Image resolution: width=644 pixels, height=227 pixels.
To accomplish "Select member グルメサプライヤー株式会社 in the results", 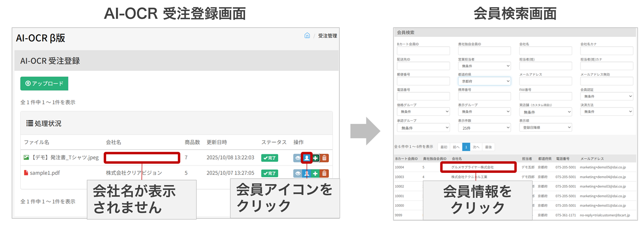I will tap(472, 167).
